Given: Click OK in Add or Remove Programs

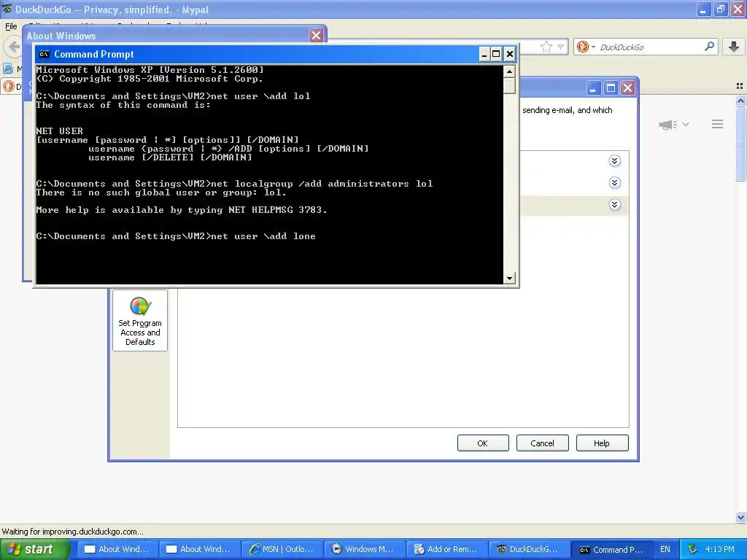Looking at the screenshot, I should tap(483, 443).
